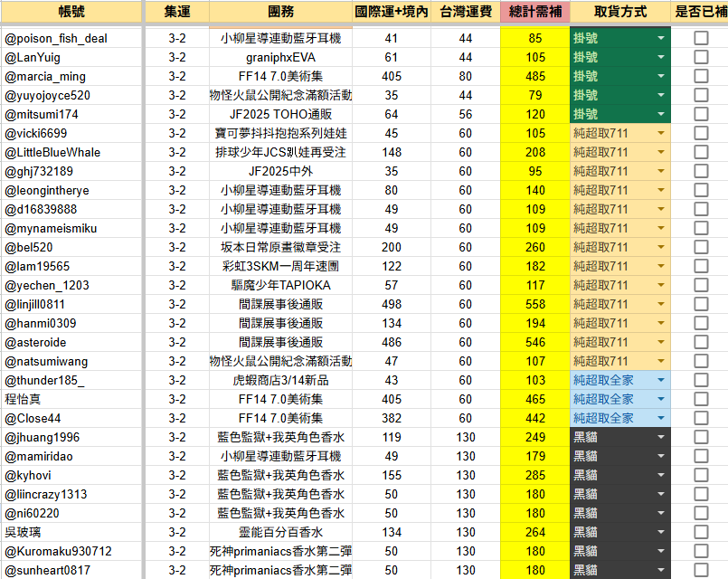Expand 黑貓 dropdown for @jhuang1996
Screen dimensions: 728x579
[x=661, y=437]
